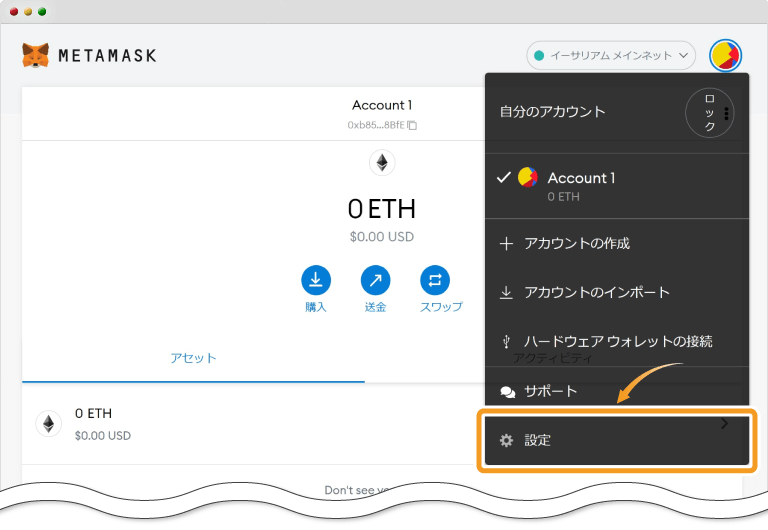
Task: Click the 自分のアカウント heading
Action: pyautogui.click(x=552, y=112)
